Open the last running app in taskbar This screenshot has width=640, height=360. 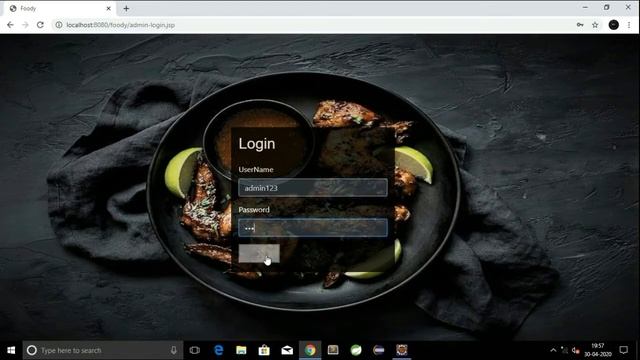[402, 350]
